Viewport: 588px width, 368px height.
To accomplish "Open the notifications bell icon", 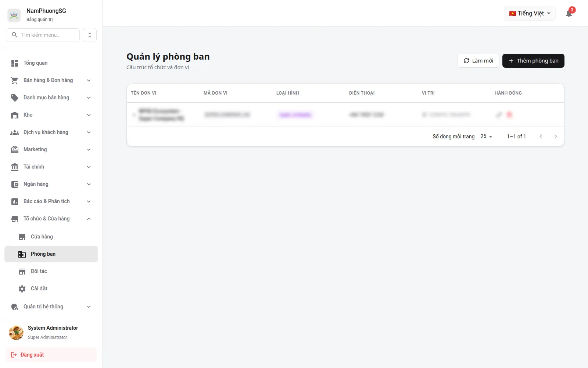I will tap(569, 14).
